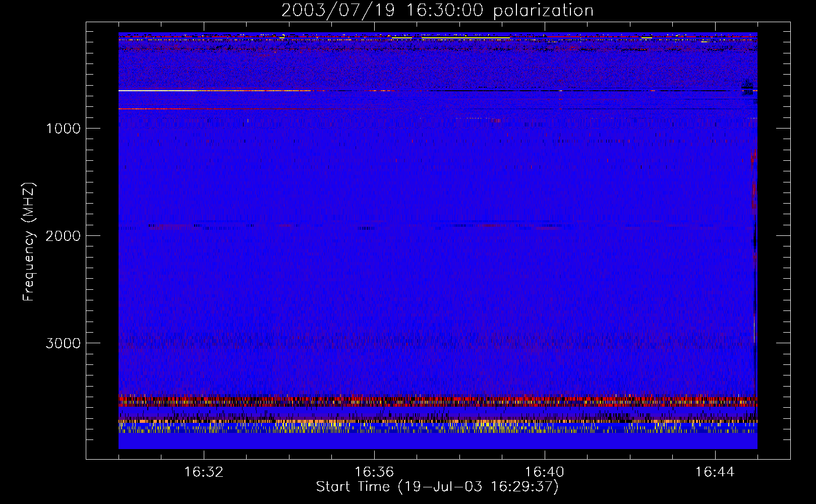This screenshot has width=816, height=504.
Task: Select the 2000 frequency tick label
Action: point(64,236)
